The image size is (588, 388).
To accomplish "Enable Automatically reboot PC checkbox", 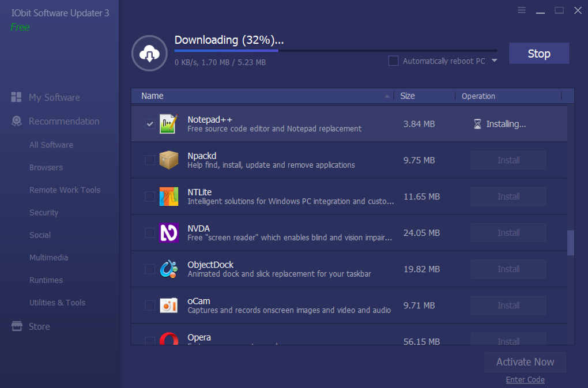I will [393, 61].
